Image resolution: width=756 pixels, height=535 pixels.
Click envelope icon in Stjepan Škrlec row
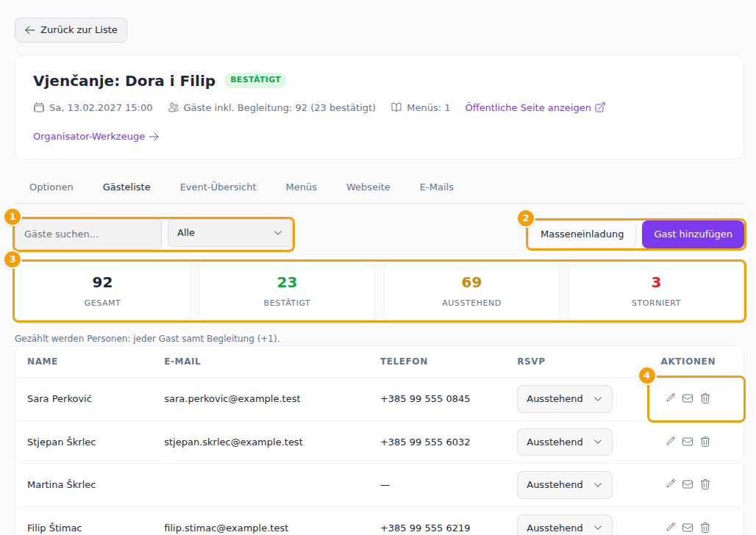(x=688, y=442)
